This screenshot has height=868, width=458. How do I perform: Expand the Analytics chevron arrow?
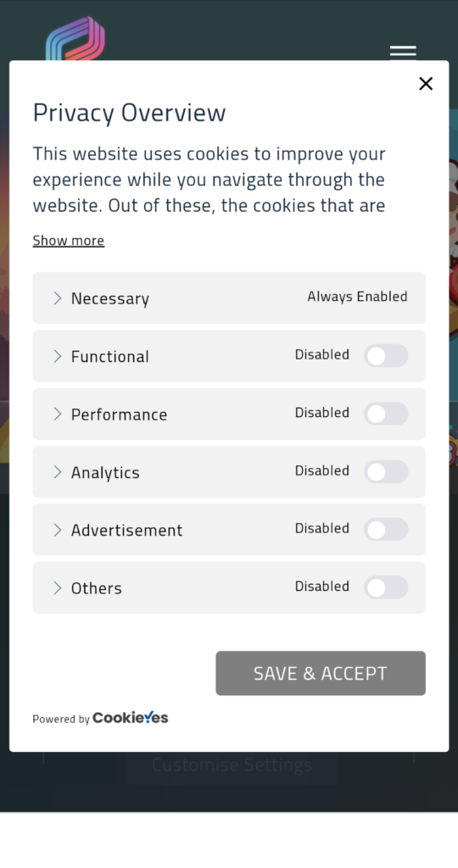(57, 472)
